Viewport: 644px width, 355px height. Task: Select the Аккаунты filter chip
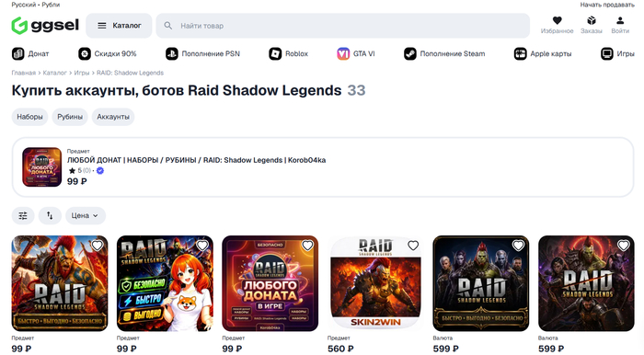pyautogui.click(x=113, y=117)
